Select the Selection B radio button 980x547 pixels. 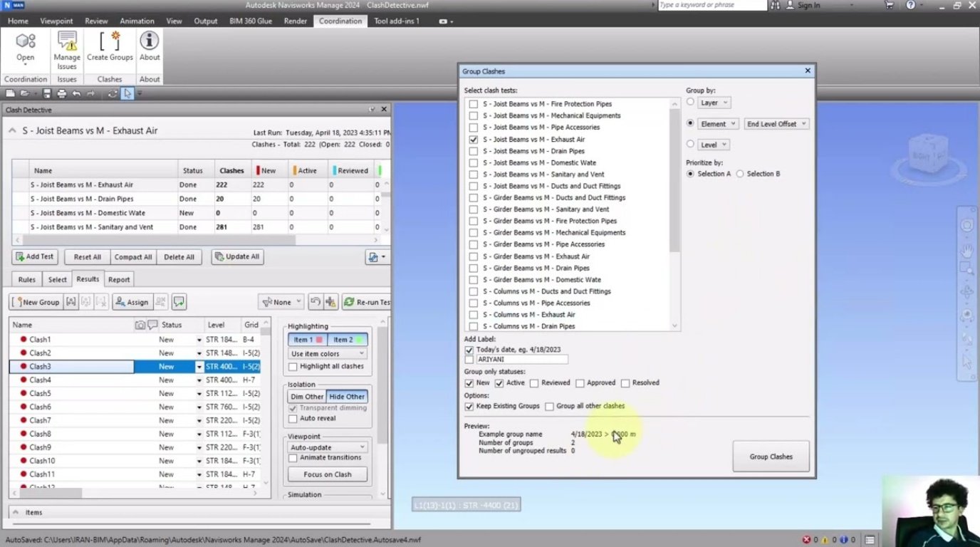740,174
